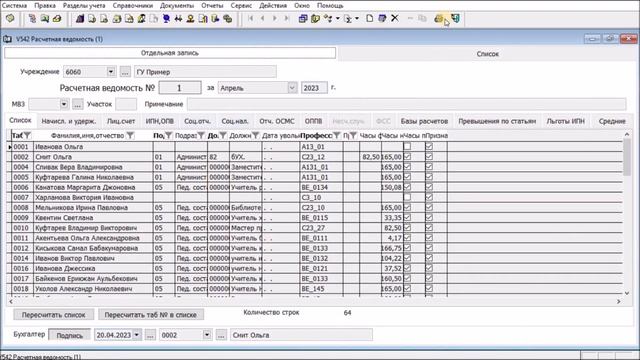
Task: Click the Подпись button
Action: (69, 335)
